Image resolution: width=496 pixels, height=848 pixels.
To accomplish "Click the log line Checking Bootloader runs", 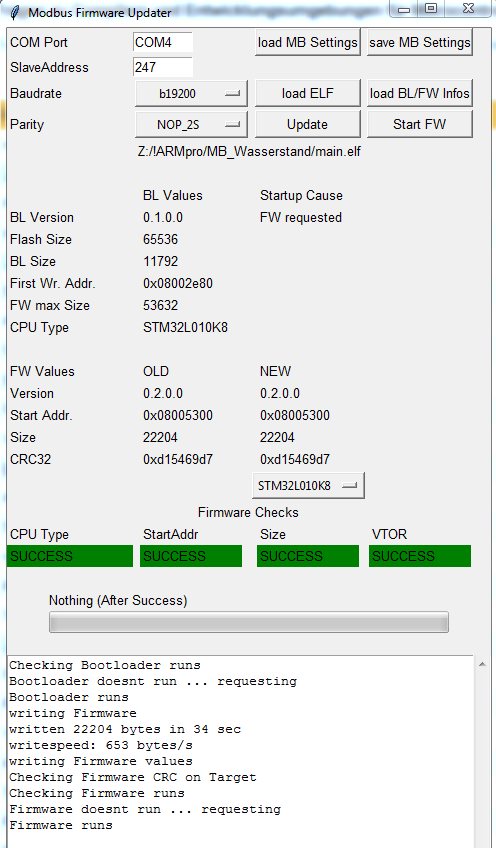I will [105, 665].
